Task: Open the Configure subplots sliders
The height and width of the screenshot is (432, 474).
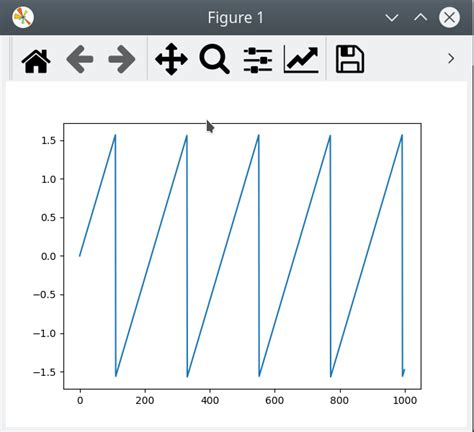Action: coord(258,60)
